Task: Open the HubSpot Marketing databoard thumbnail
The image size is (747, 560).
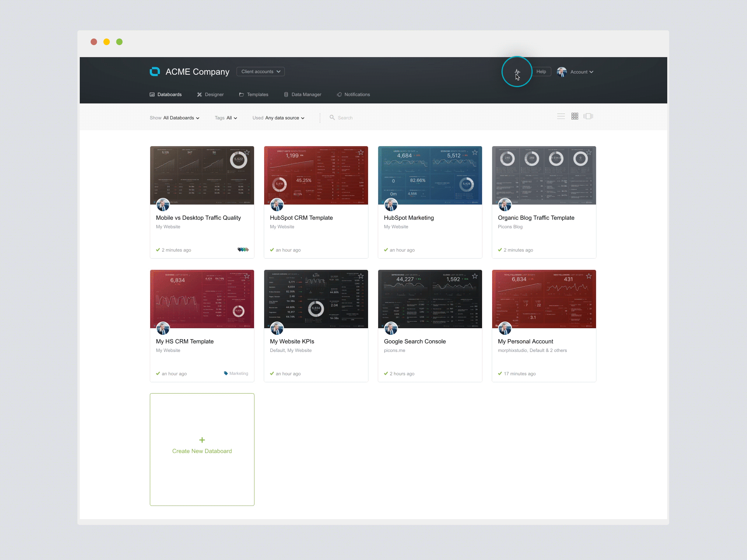Action: [430, 175]
